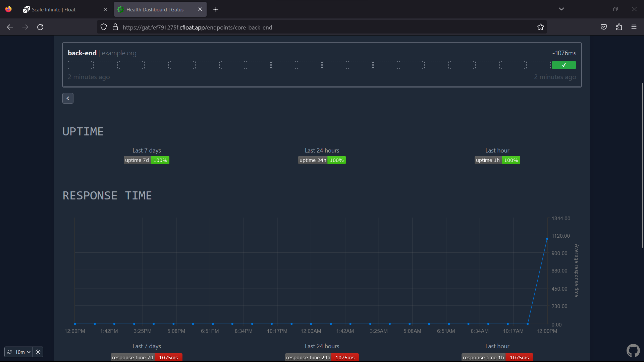Bookmark this page with star icon
644x362 pixels.
pyautogui.click(x=540, y=27)
